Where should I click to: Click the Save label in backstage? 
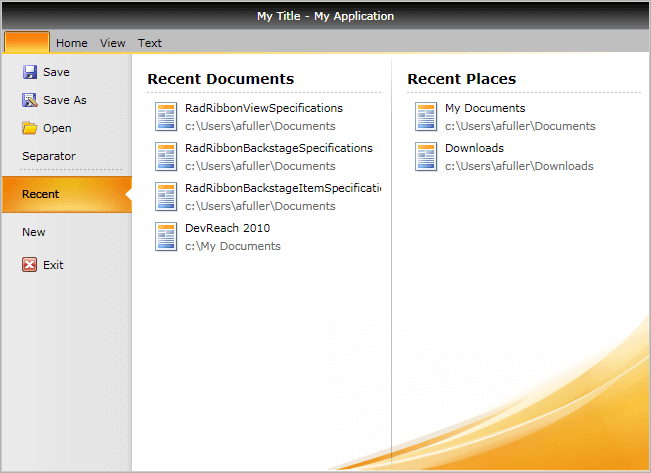pos(56,72)
